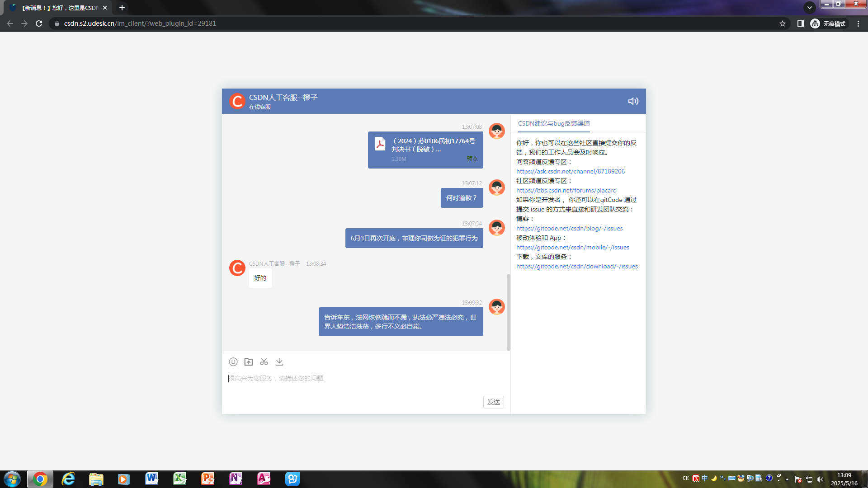
Task: Open the ask.csdn.net/channel/87109206 link
Action: pyautogui.click(x=571, y=171)
